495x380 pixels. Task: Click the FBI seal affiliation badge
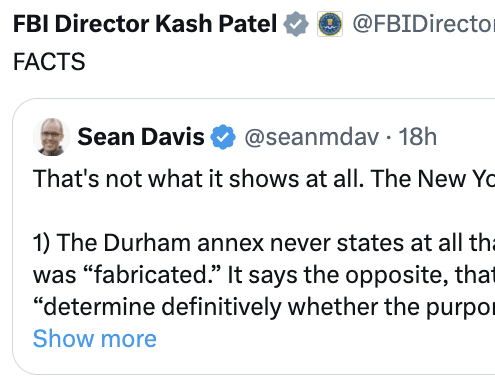coord(330,24)
